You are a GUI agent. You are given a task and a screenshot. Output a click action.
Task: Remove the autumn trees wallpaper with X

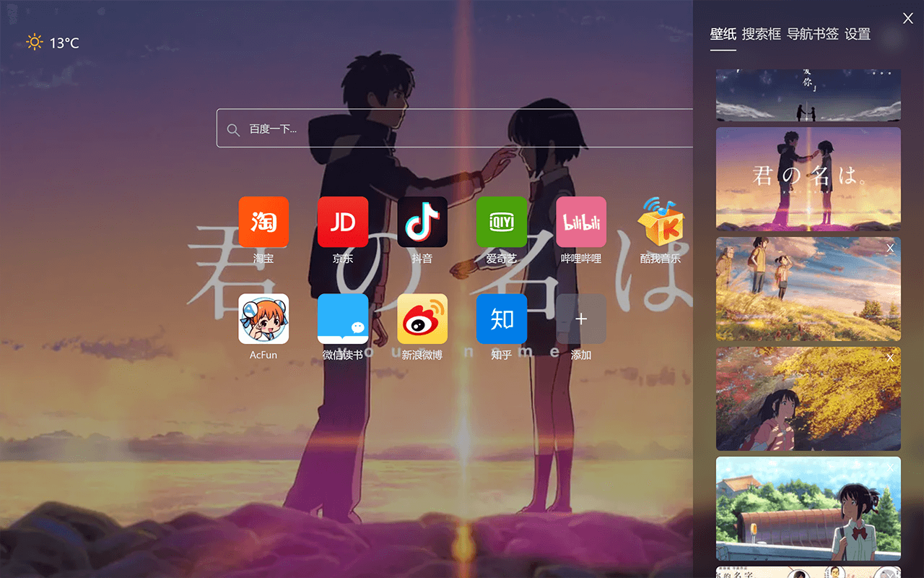890,358
